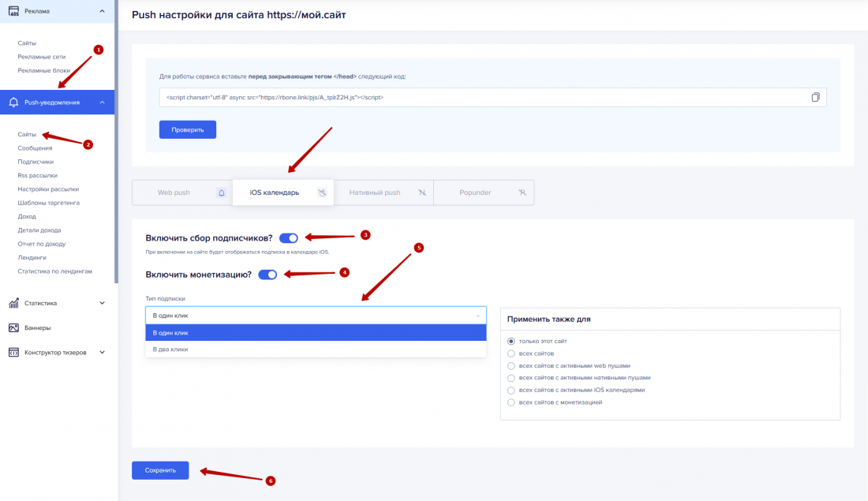Open Статистика по лендингам link
868x501 pixels.
[54, 272]
